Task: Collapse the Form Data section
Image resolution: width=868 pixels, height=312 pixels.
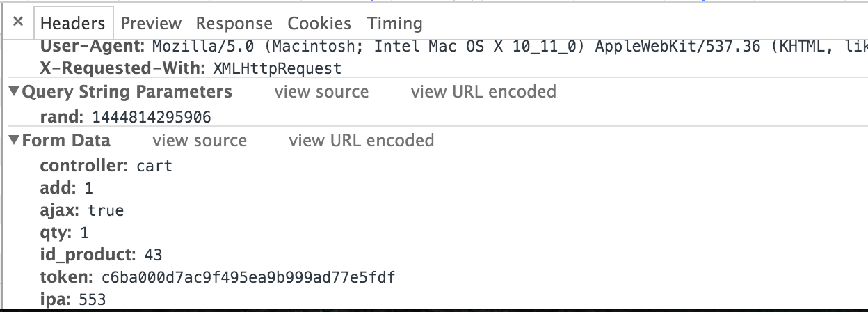Action: pos(14,141)
